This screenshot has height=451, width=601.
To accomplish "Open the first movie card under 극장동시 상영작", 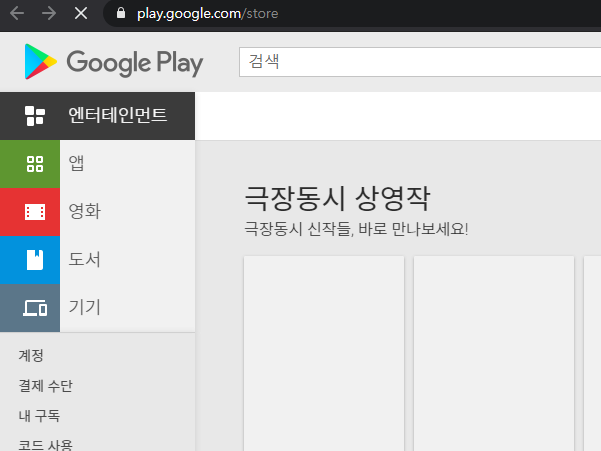I will (324, 353).
